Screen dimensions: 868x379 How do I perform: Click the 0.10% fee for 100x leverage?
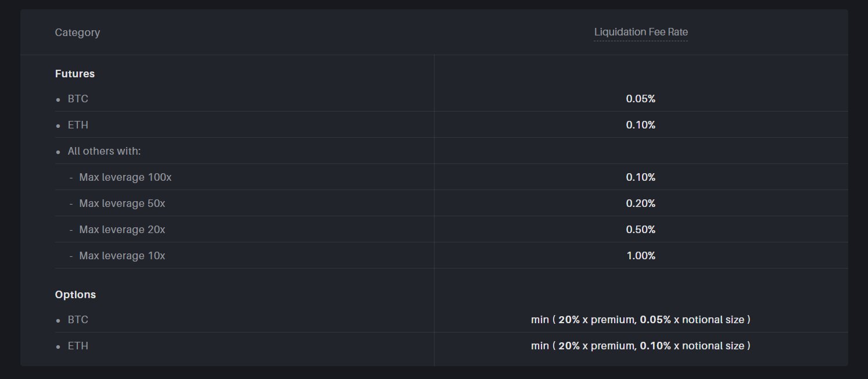coord(641,177)
